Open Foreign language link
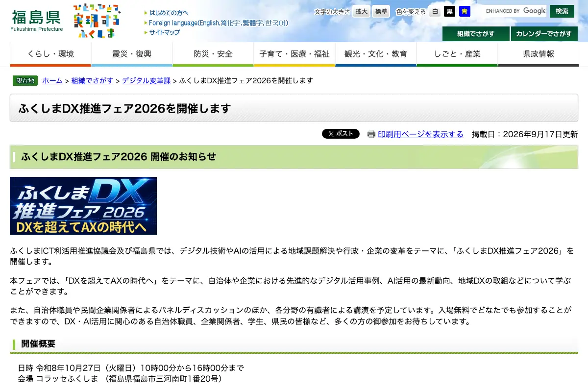The height and width of the screenshot is (392, 588). click(219, 23)
